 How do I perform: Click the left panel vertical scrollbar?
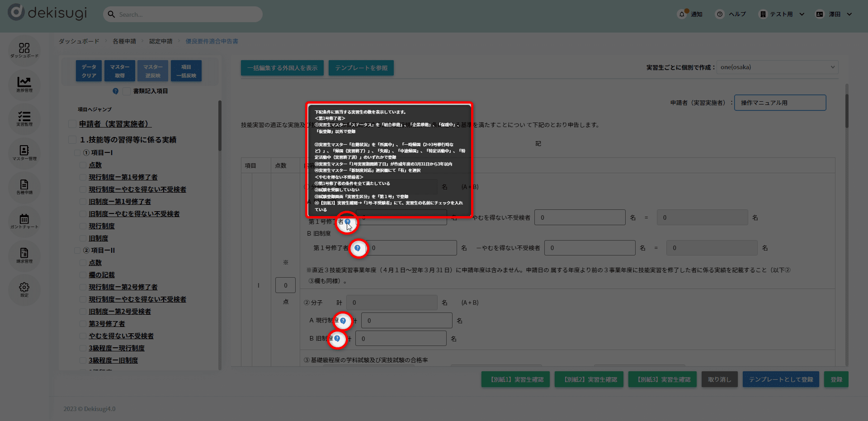[x=220, y=127]
